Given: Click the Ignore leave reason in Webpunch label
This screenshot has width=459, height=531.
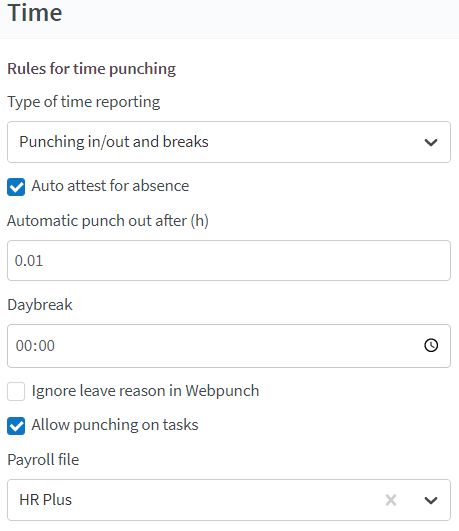Looking at the screenshot, I should pyautogui.click(x=145, y=391).
